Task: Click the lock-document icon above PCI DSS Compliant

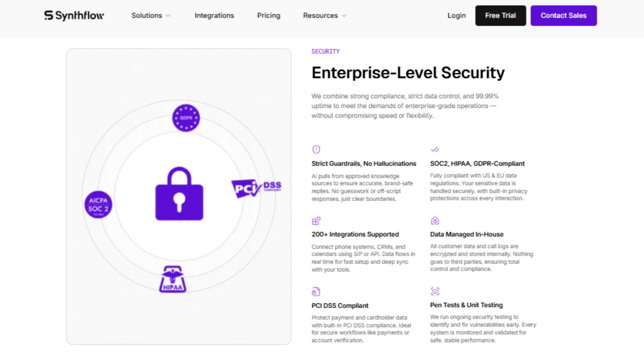Action: pos(315,291)
